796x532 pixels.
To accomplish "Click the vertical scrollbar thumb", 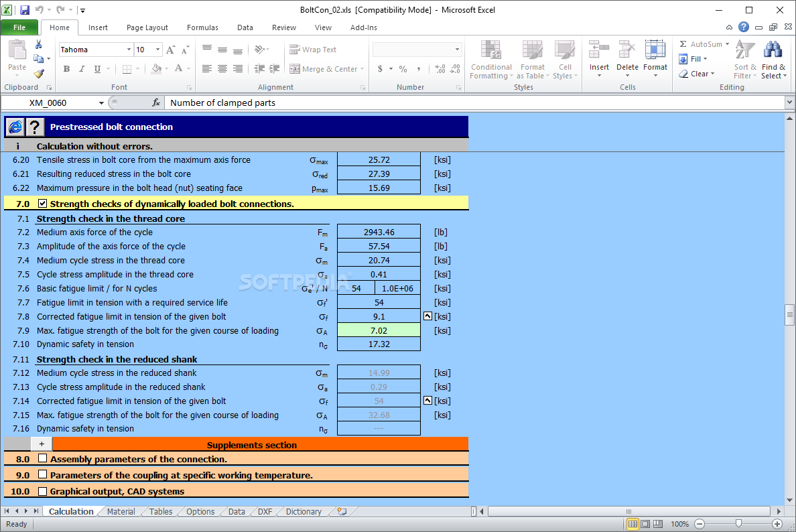I will [x=789, y=314].
